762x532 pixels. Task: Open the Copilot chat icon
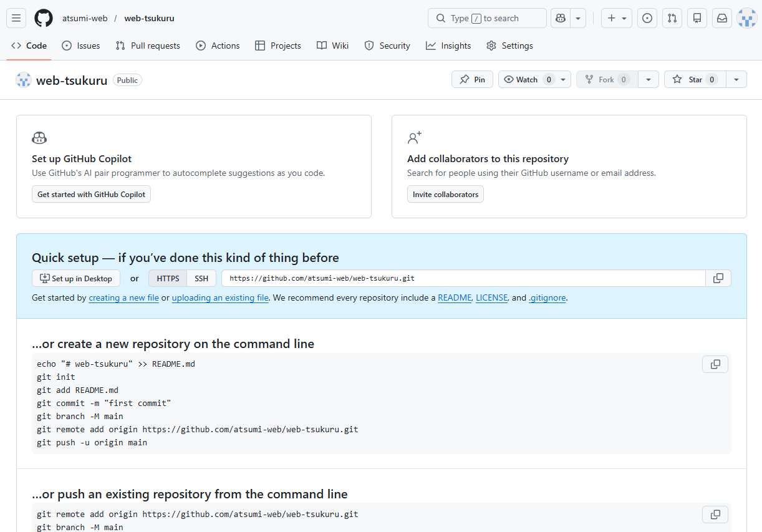point(561,18)
